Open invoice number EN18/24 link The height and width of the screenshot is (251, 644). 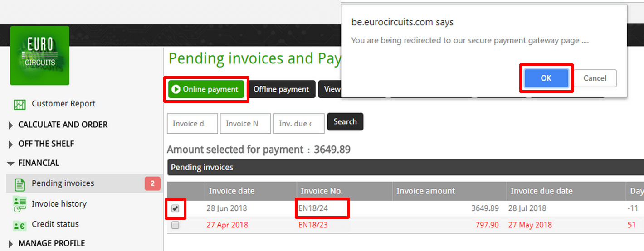tap(312, 209)
